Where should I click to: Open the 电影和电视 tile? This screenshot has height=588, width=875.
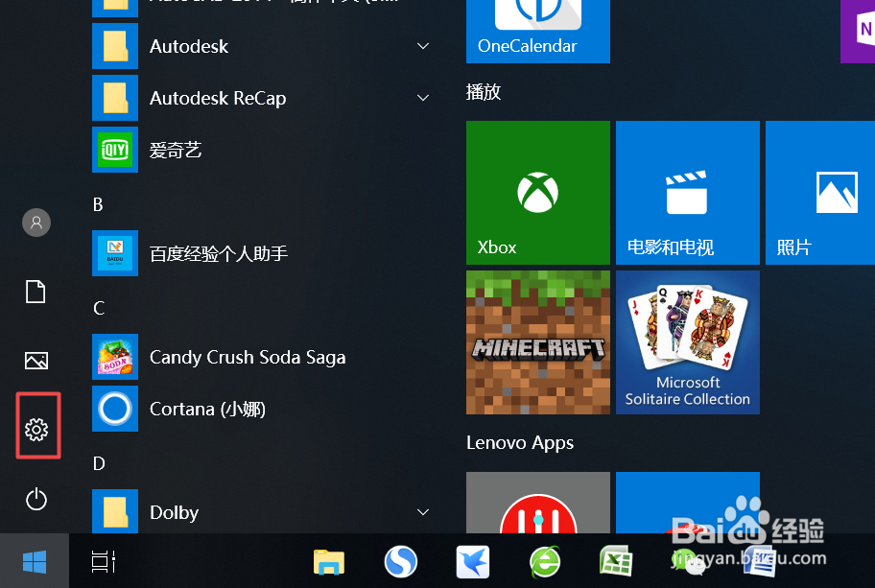point(688,193)
